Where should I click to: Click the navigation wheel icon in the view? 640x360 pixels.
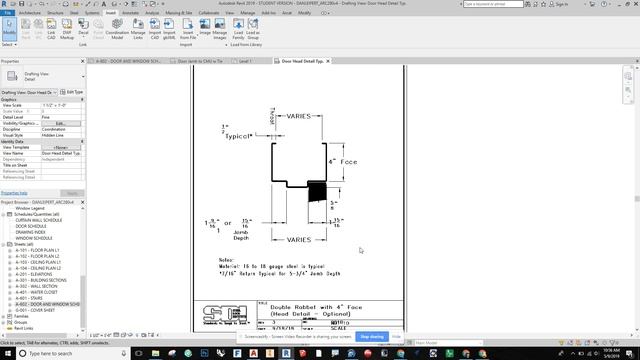[628, 76]
